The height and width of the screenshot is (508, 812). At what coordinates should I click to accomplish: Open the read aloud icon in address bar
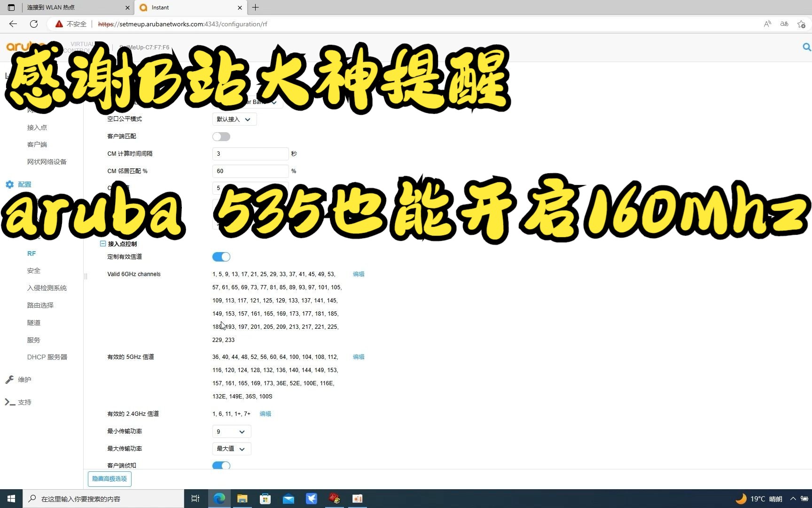point(767,24)
